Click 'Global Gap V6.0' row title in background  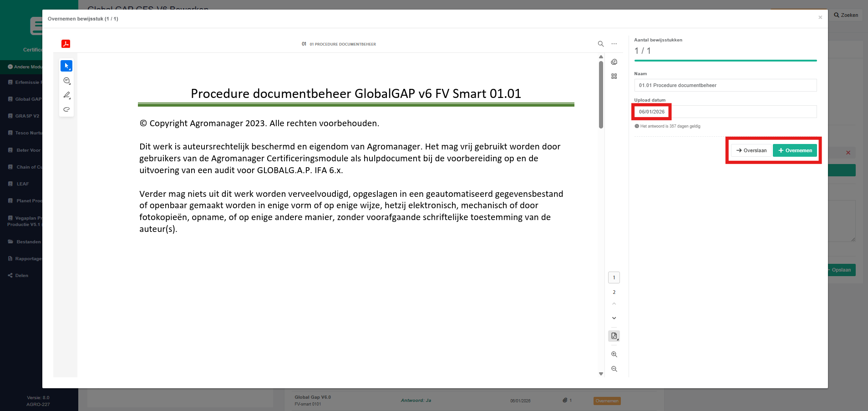point(313,397)
